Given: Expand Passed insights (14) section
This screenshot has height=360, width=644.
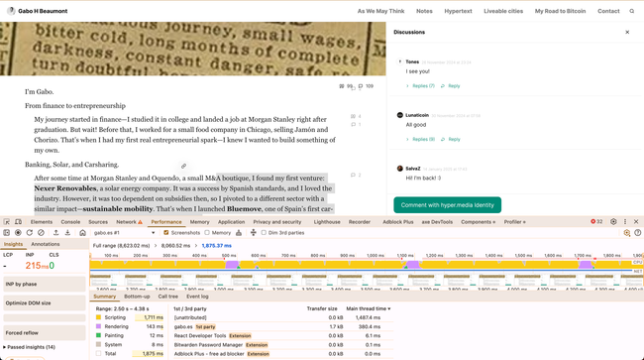Looking at the screenshot, I should [29, 347].
